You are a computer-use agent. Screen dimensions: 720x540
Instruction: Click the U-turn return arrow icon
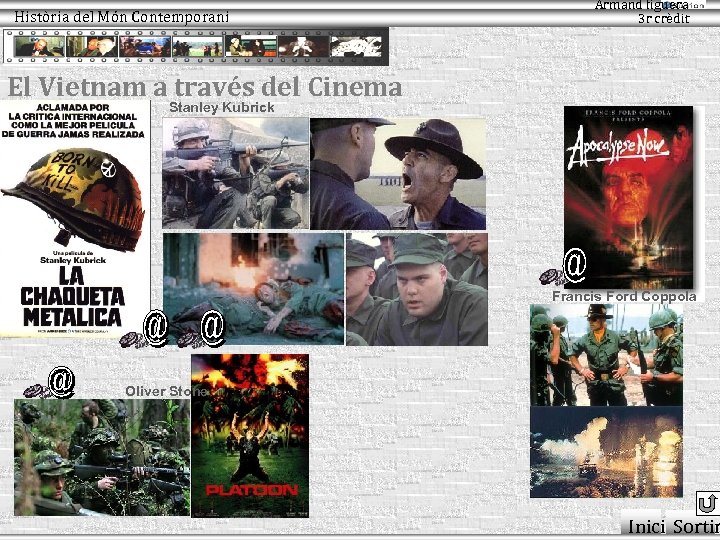coord(708,504)
